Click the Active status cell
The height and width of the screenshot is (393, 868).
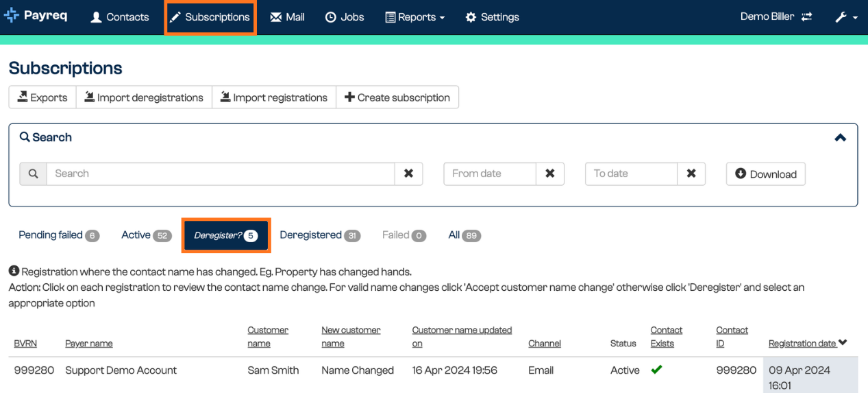[x=625, y=370]
